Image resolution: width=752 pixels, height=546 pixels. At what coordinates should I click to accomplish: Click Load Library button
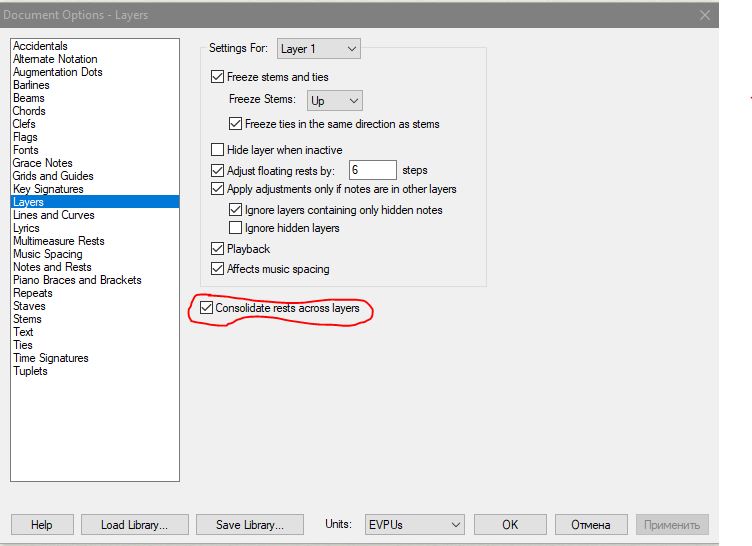tap(133, 525)
